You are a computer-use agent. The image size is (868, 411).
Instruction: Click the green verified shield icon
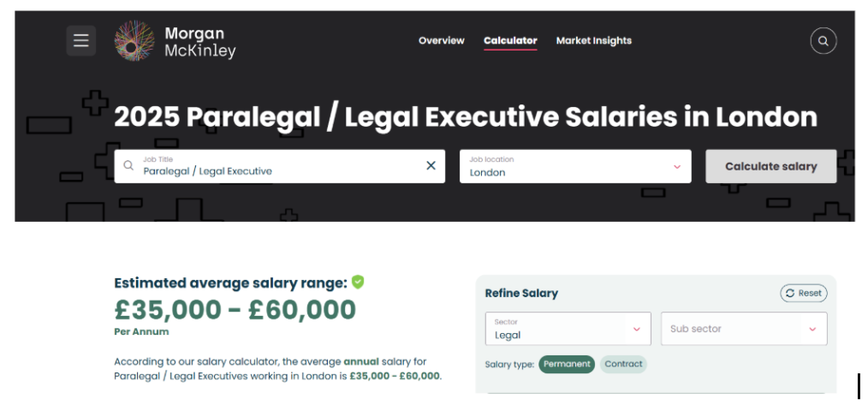358,282
